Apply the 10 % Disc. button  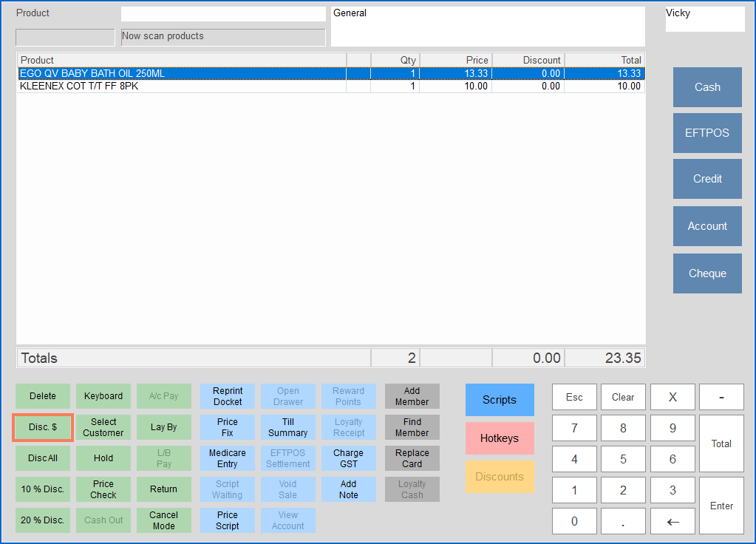click(43, 489)
